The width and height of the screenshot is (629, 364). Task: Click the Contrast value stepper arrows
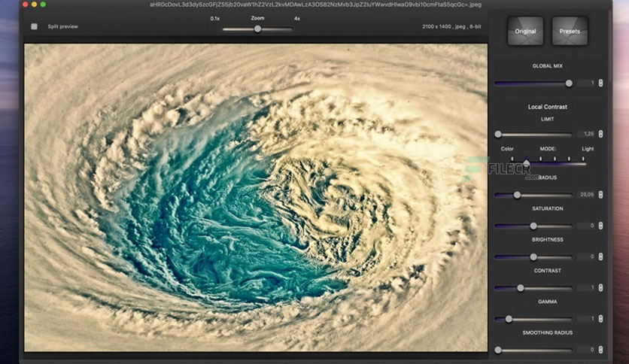600,287
